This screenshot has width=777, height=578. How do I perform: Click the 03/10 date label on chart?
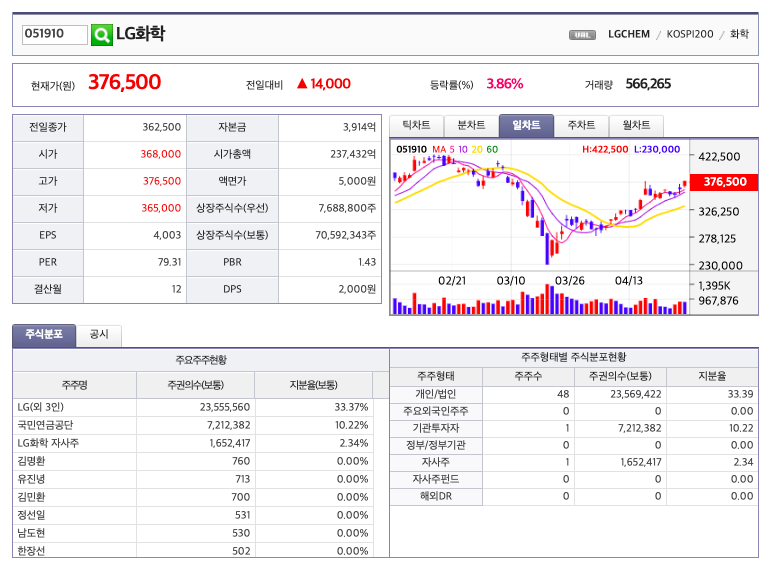coord(511,281)
